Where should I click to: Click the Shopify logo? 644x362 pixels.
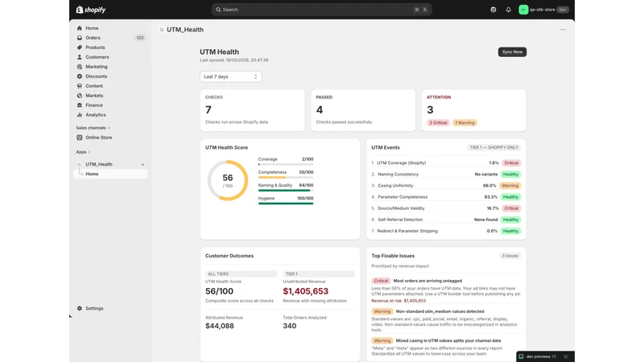tap(91, 10)
